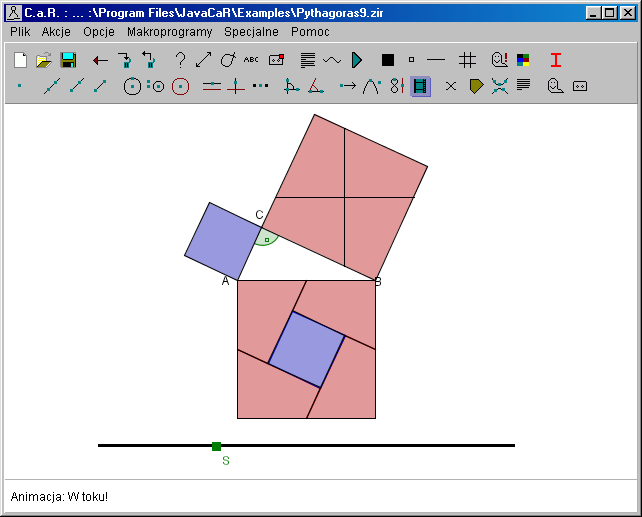Screen dimensions: 642x517
Task: Undo the last step with the red left arrow
Action: (100, 61)
